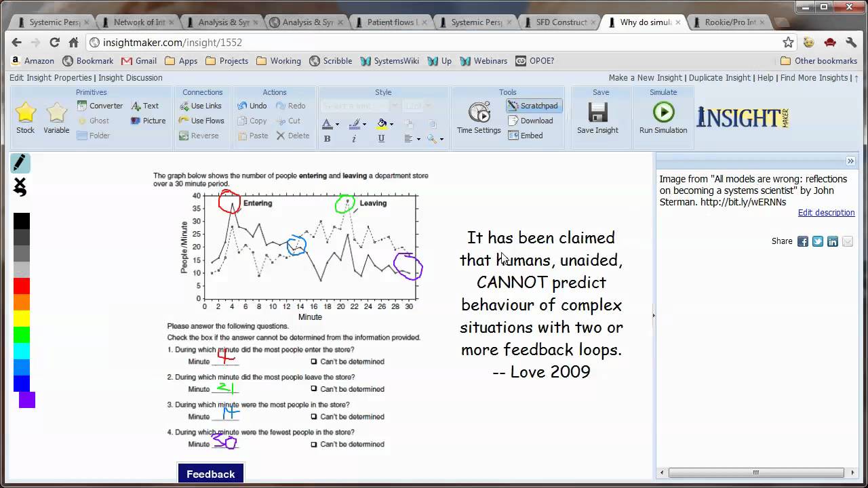This screenshot has height=488, width=868.
Task: Check question 3 Can't be determined box
Action: 313,416
